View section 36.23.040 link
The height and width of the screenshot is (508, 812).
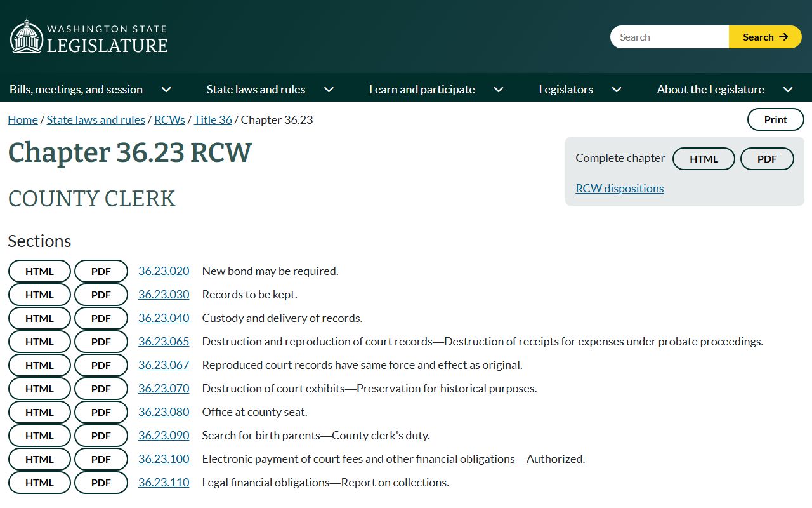pyautogui.click(x=164, y=318)
